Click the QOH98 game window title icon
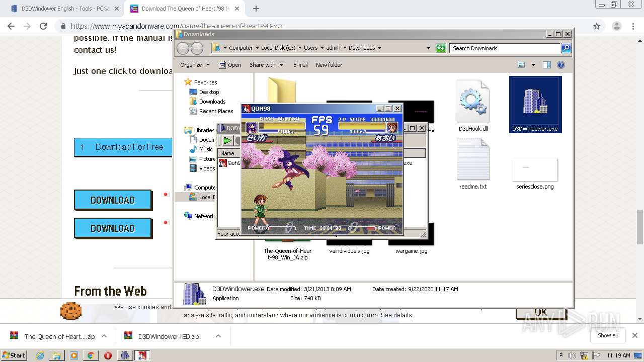 point(247,108)
